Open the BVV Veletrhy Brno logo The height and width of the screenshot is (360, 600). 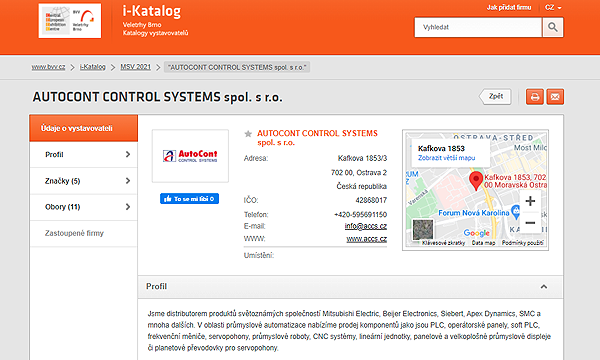pos(70,21)
